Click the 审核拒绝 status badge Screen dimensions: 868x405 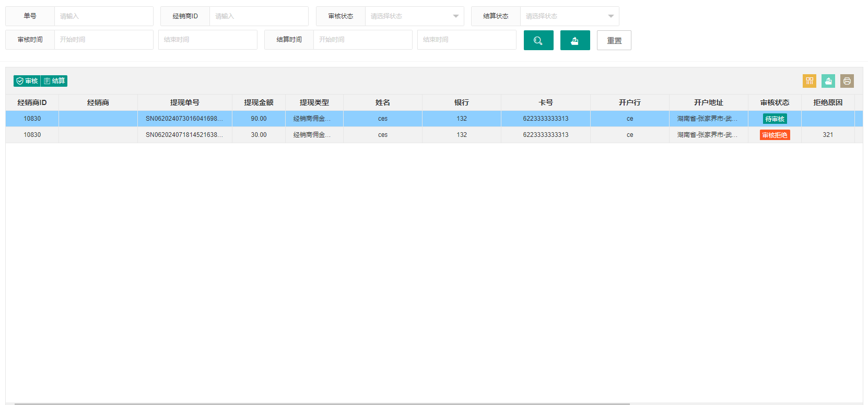click(x=775, y=135)
